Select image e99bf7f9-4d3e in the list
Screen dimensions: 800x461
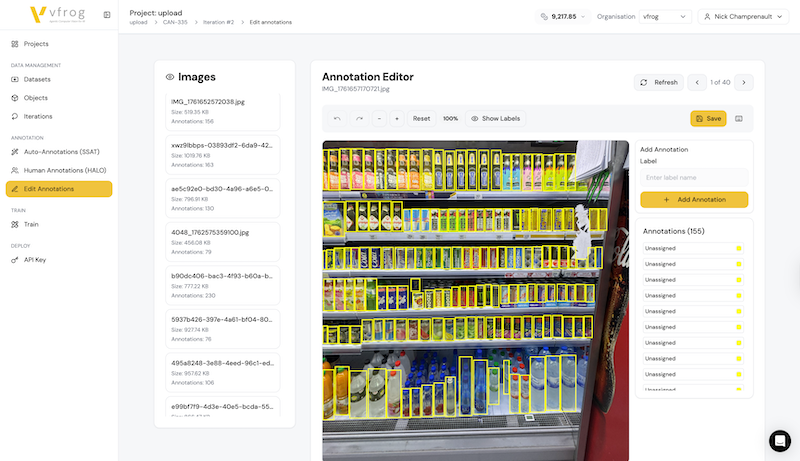[x=223, y=407]
